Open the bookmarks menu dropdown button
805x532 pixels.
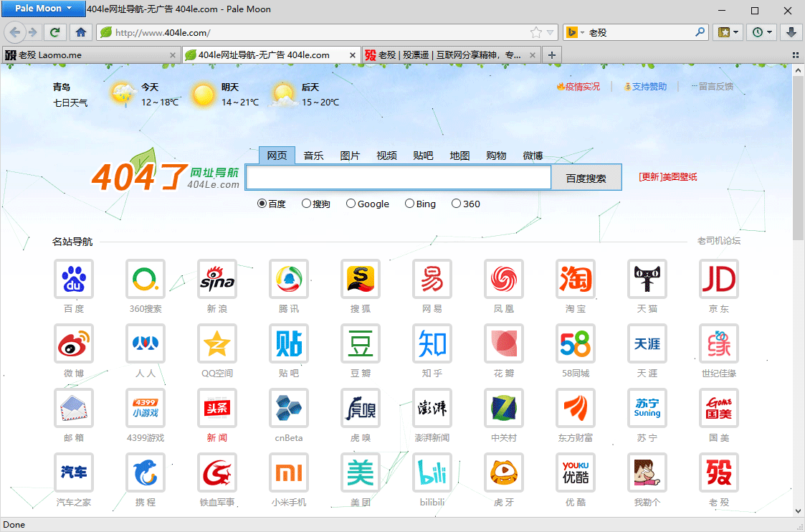click(728, 32)
